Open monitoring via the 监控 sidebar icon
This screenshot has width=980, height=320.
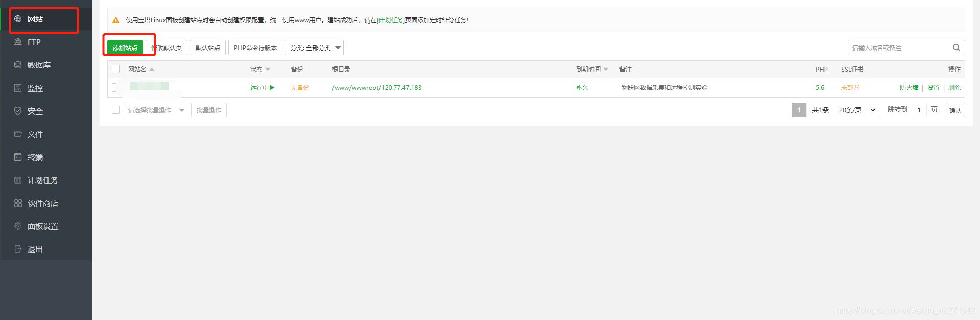pyautogui.click(x=18, y=88)
